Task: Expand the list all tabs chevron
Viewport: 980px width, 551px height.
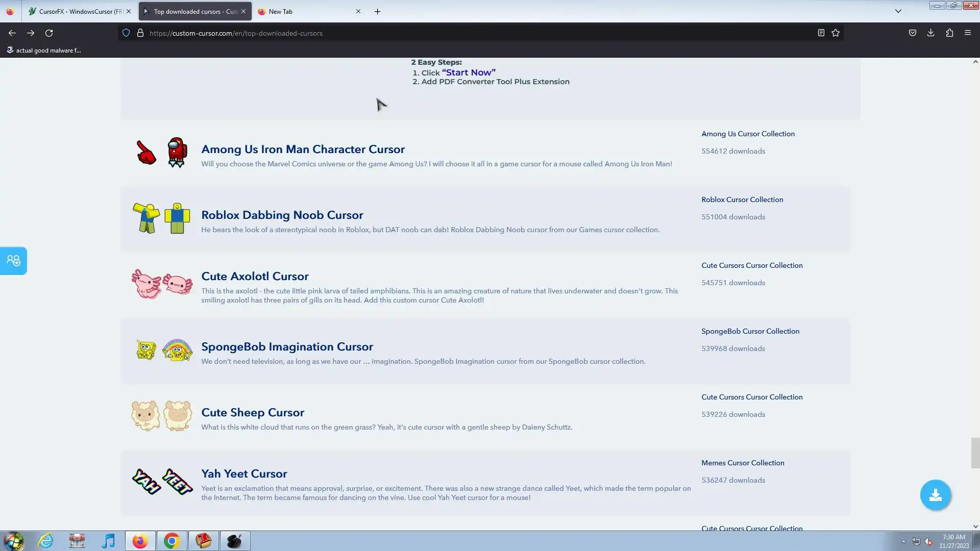Action: 898,11
